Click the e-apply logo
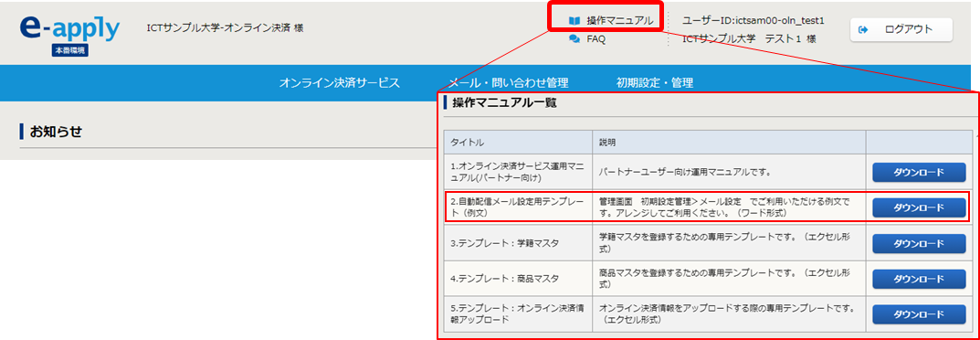 pyautogui.click(x=69, y=28)
